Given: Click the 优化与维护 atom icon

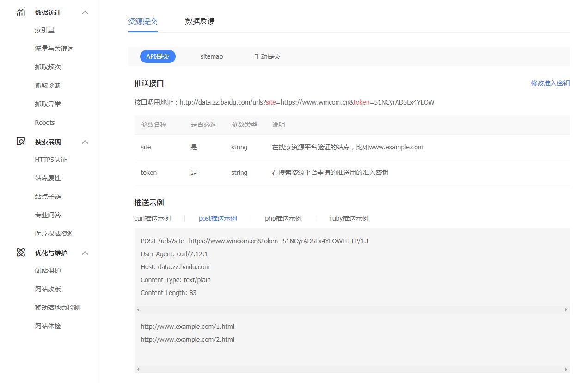Looking at the screenshot, I should coord(21,253).
